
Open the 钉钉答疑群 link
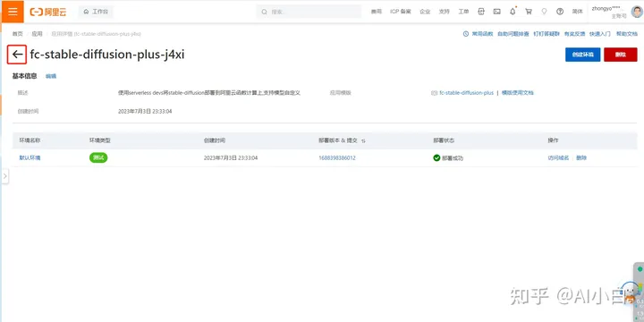[x=547, y=34]
